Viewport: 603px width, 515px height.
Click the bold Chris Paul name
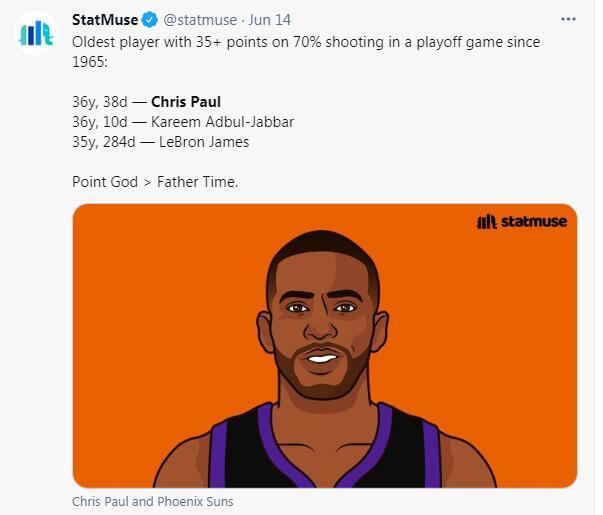pos(186,102)
